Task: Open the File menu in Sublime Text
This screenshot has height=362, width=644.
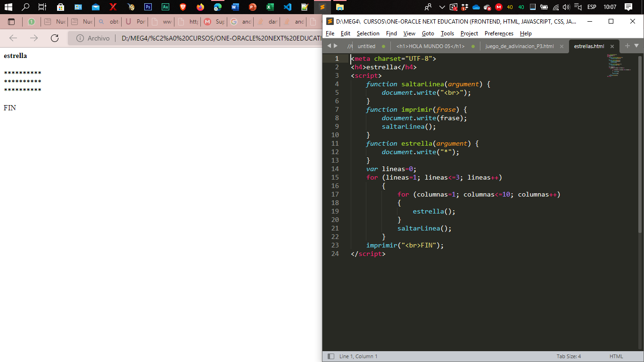Action: 330,33
